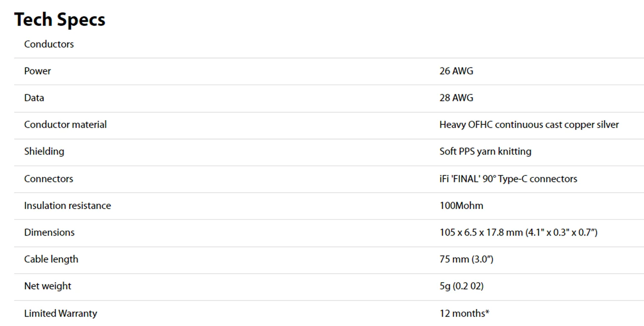Click the Insulation resistance label

tap(67, 206)
